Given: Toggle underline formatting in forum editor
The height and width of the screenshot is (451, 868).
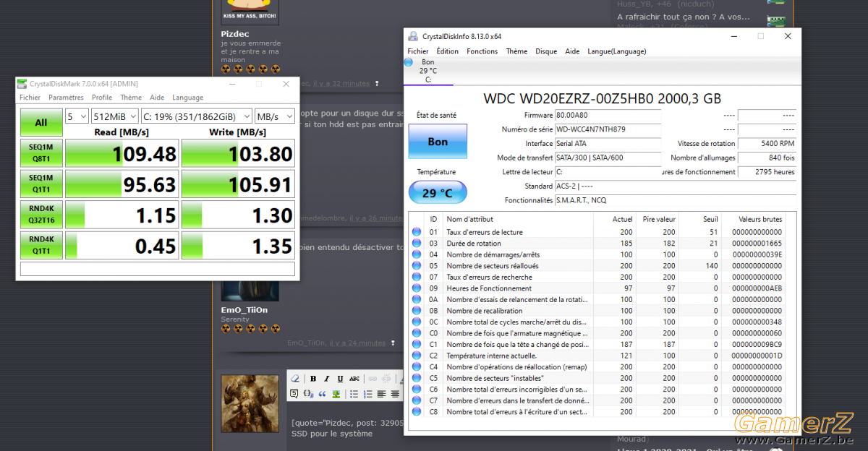Looking at the screenshot, I should [x=340, y=379].
